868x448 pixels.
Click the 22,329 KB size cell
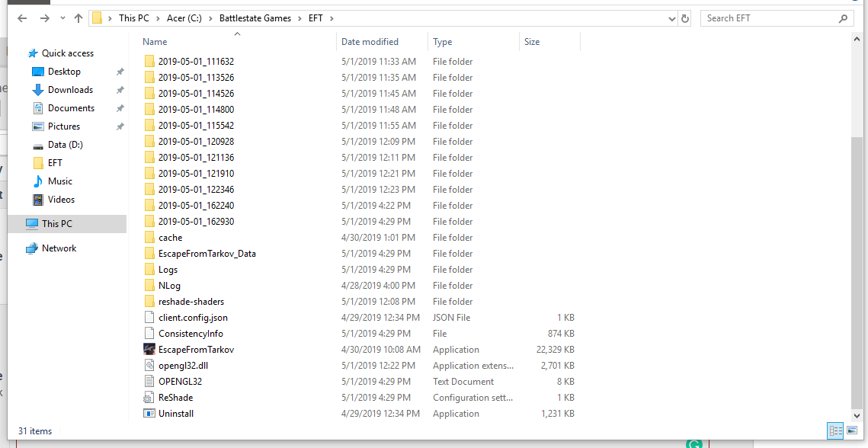coord(556,350)
